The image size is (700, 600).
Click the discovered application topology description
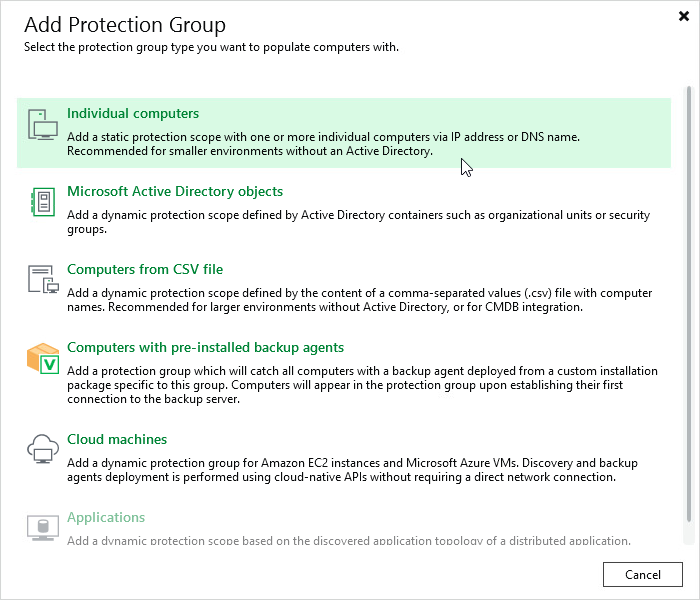tap(349, 541)
